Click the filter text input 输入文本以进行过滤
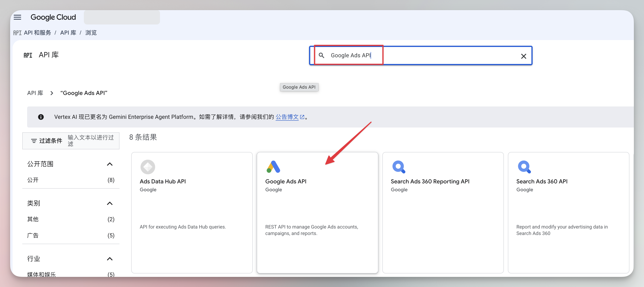This screenshot has height=287, width=644. pyautogui.click(x=91, y=141)
